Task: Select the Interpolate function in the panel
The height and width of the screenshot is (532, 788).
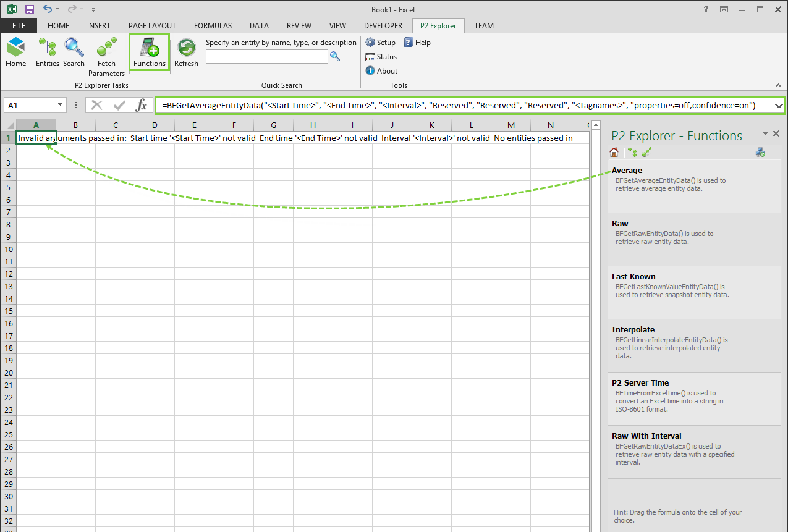Action: pos(633,330)
